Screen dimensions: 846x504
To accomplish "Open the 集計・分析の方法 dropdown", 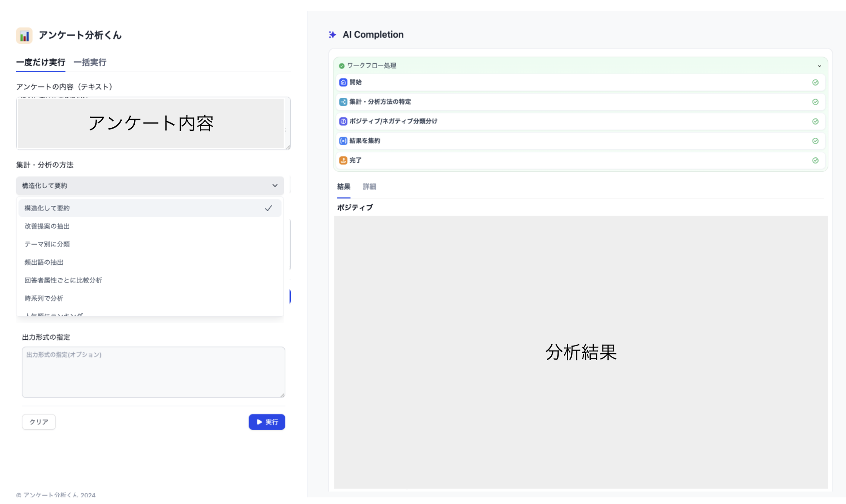I will [150, 186].
